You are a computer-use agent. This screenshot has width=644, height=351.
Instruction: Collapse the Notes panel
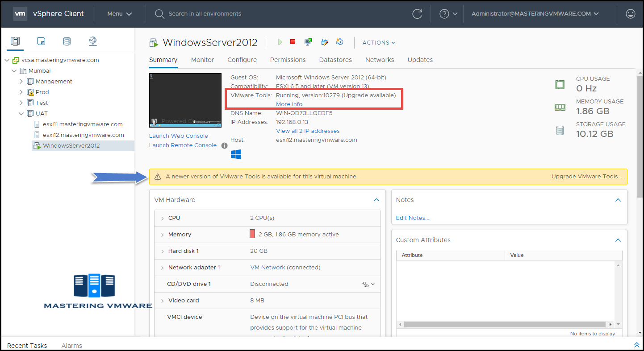point(618,200)
